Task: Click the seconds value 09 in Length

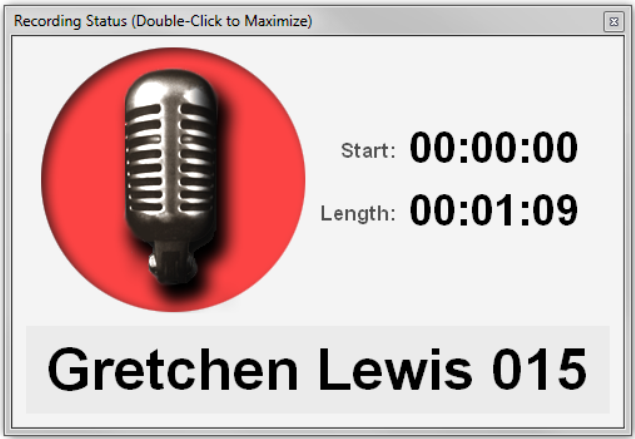Action: pos(555,210)
